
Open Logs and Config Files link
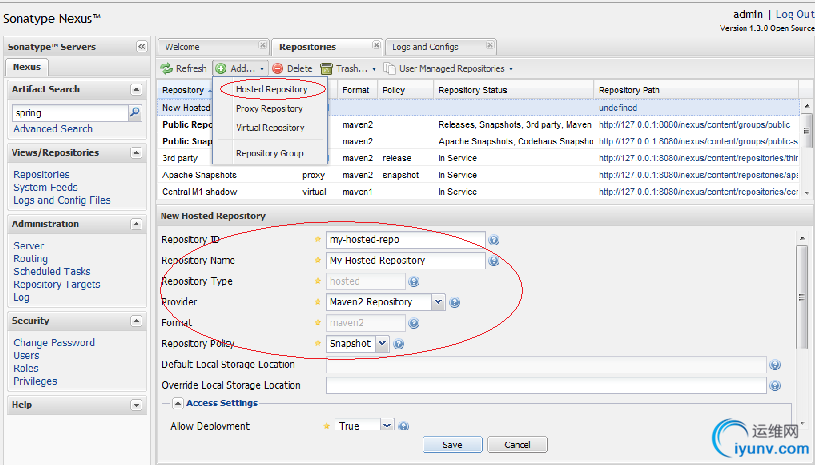pos(62,200)
